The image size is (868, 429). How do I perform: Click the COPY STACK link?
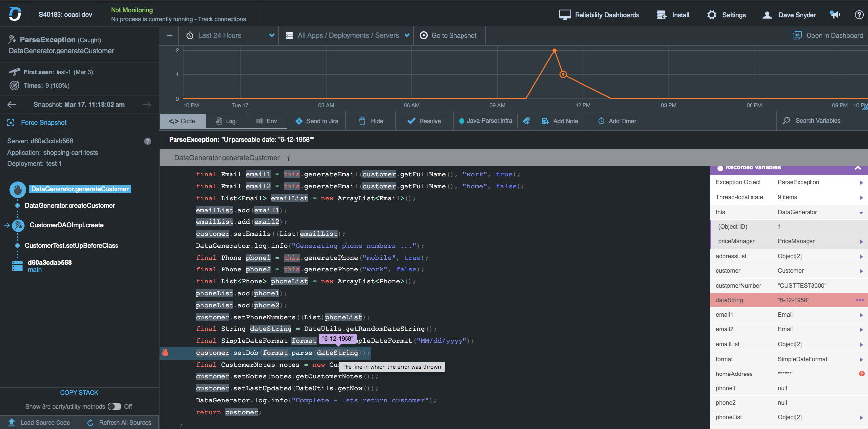coord(79,393)
